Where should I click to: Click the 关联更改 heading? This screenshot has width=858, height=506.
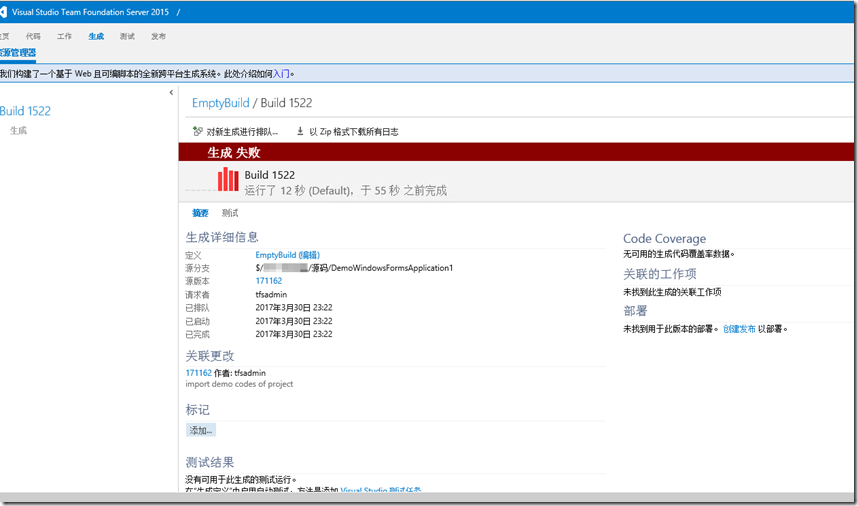coord(210,356)
